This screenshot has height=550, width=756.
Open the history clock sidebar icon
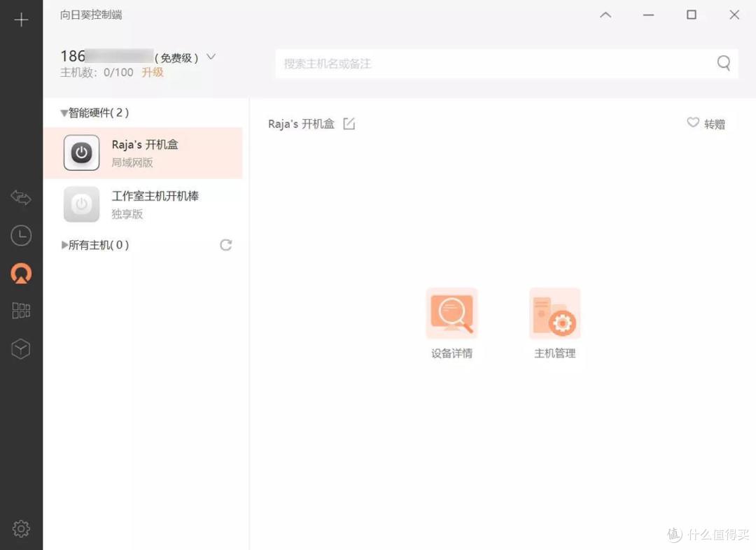pyautogui.click(x=21, y=236)
